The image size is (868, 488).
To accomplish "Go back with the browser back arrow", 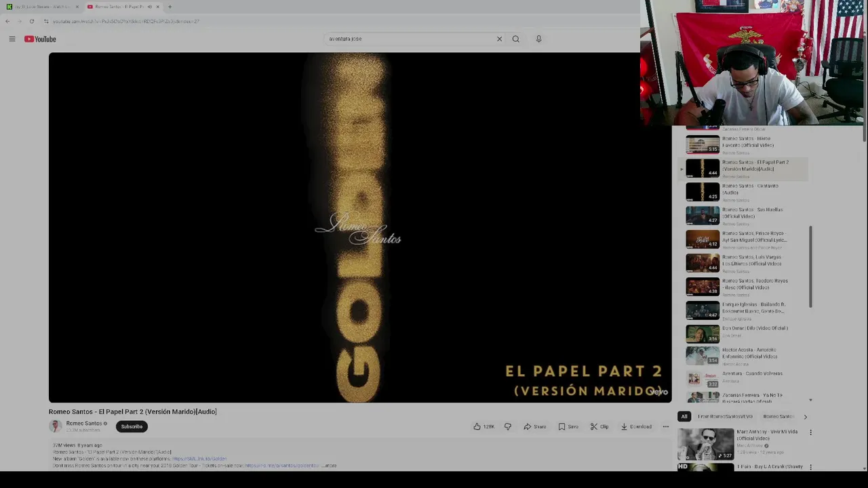I will click(7, 21).
